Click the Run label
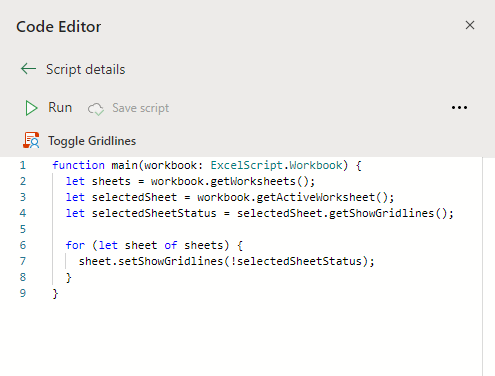 (x=60, y=107)
